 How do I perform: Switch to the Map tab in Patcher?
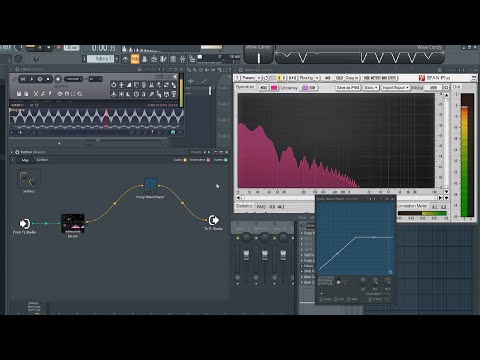(x=25, y=160)
